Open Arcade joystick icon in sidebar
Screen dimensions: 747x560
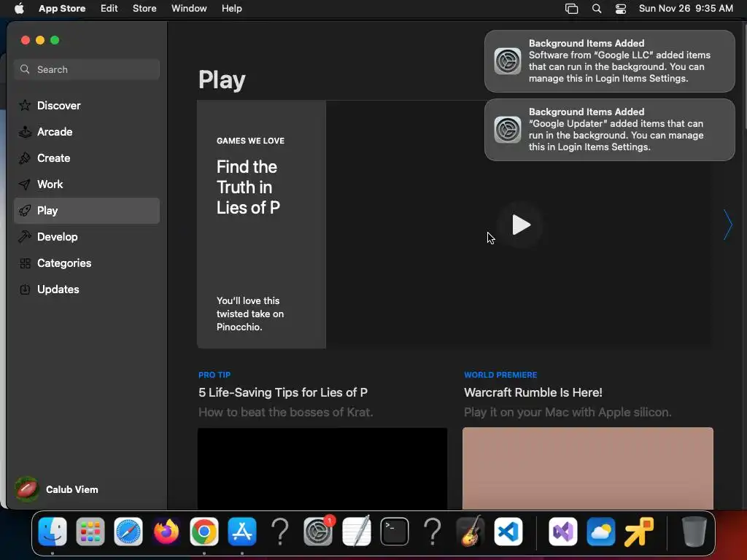click(25, 132)
